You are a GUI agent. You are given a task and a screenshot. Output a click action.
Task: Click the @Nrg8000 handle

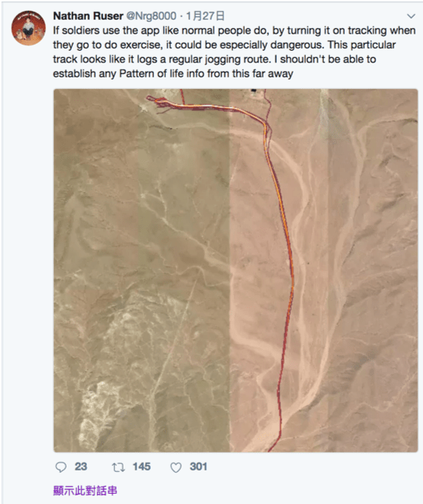[151, 16]
